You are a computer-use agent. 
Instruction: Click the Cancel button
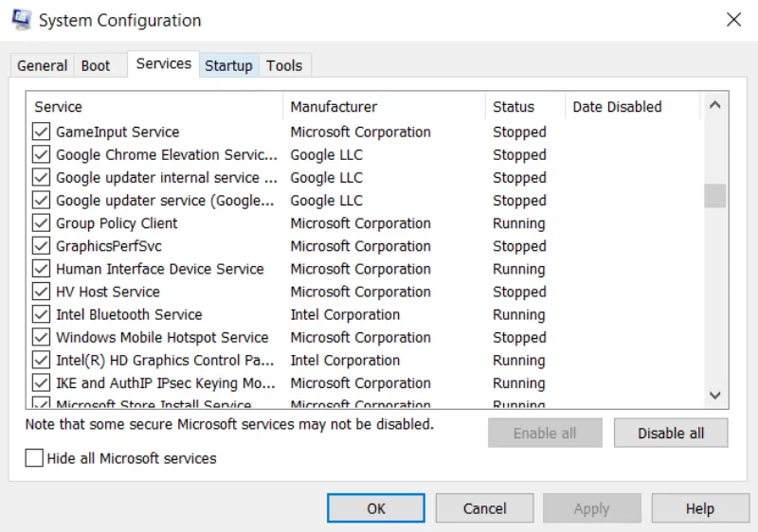point(484,508)
